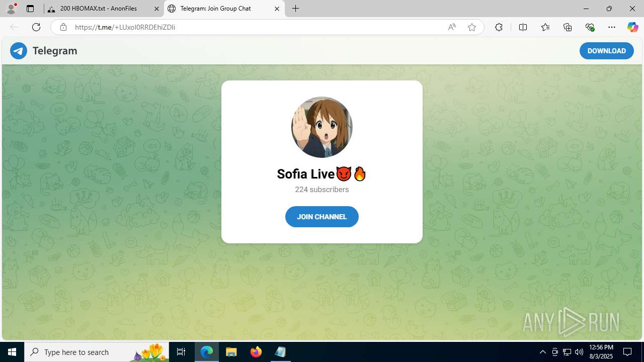Close the Telegram Join Group Chat tab
The height and width of the screenshot is (362, 644).
[277, 9]
